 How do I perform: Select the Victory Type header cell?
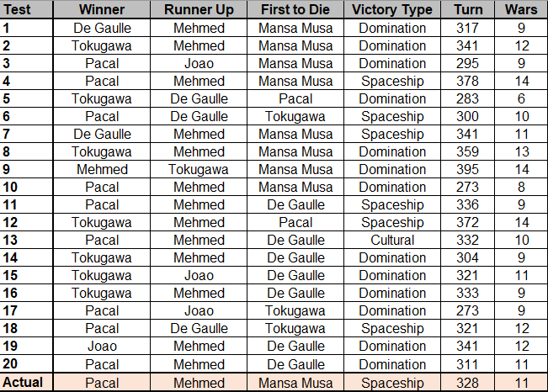point(392,9)
